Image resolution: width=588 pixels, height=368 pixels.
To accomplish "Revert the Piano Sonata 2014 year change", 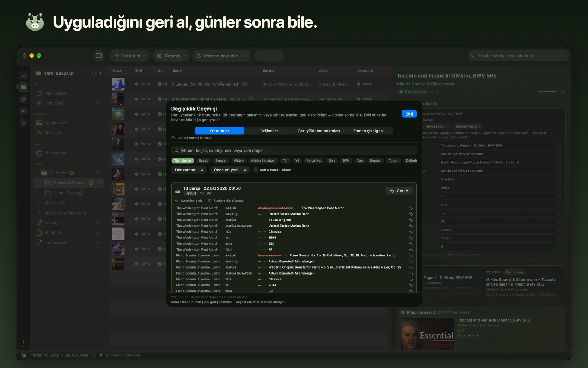I will click(x=411, y=285).
